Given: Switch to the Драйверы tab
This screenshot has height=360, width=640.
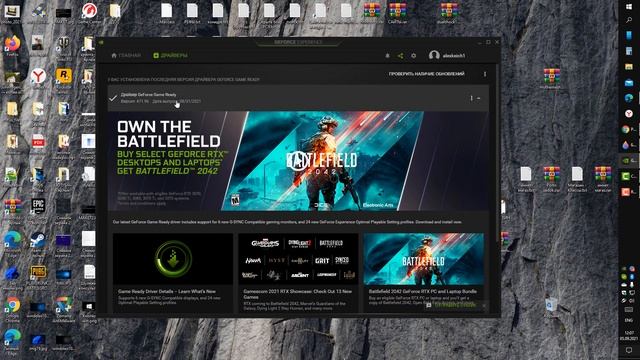Looking at the screenshot, I should 171,56.
